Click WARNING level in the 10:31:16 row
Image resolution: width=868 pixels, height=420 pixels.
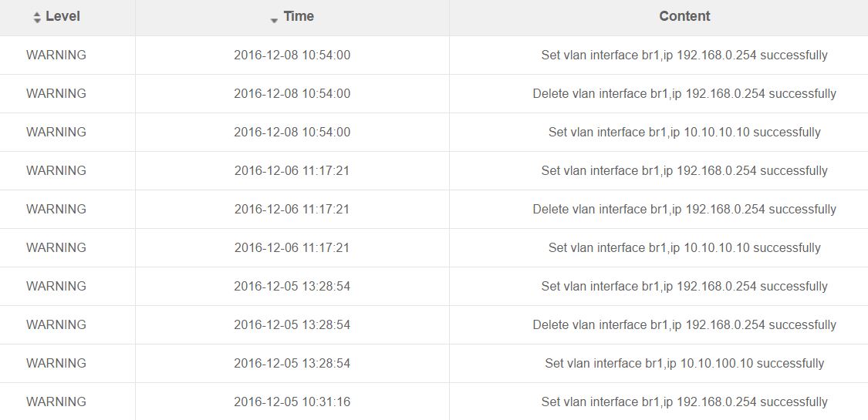(x=56, y=402)
